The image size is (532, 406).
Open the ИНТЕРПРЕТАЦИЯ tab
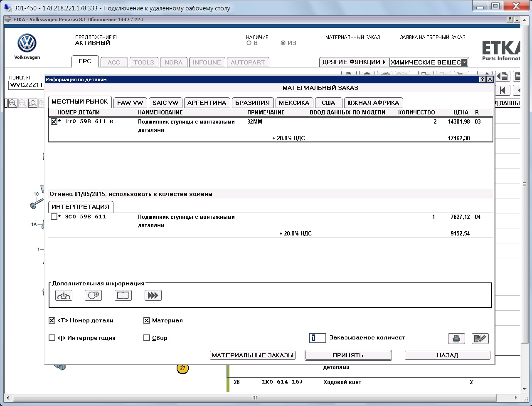[x=81, y=207]
